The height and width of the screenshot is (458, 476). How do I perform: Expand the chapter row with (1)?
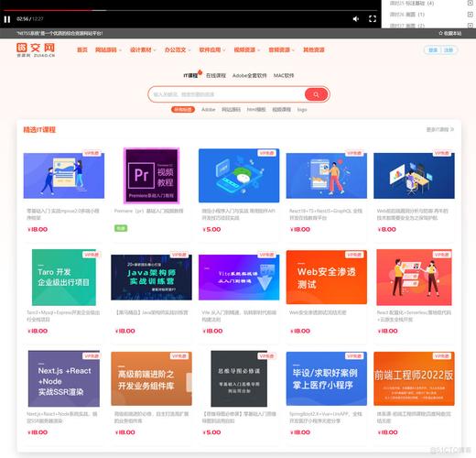(470, 15)
